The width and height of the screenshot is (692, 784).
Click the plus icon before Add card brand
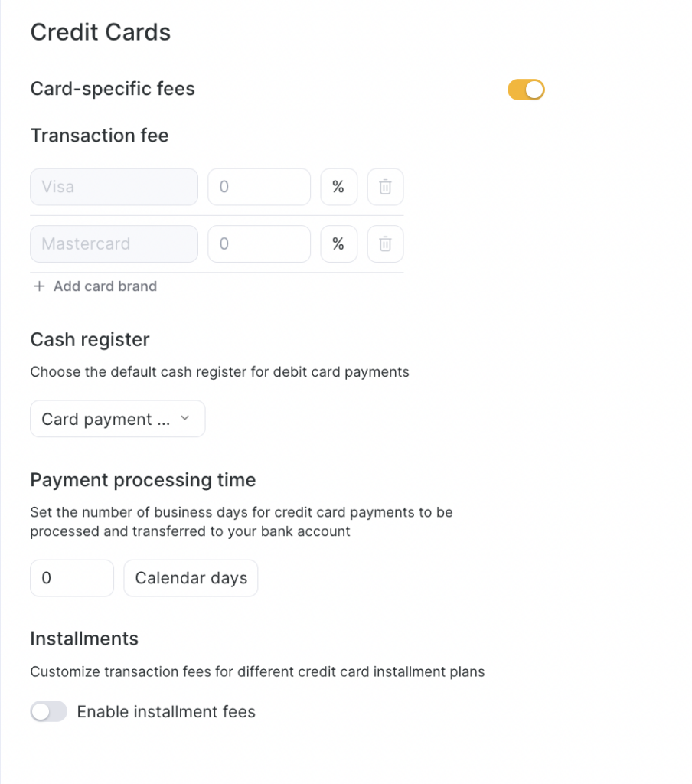40,286
